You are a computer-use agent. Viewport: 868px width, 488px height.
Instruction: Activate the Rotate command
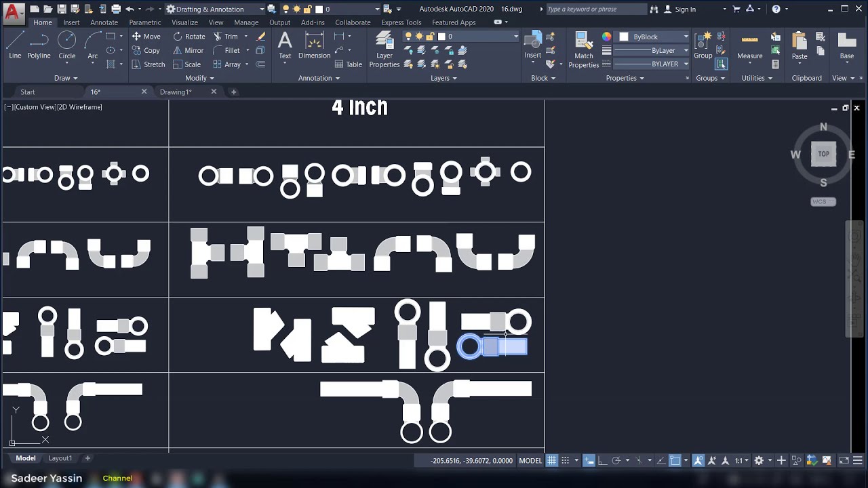pos(189,37)
